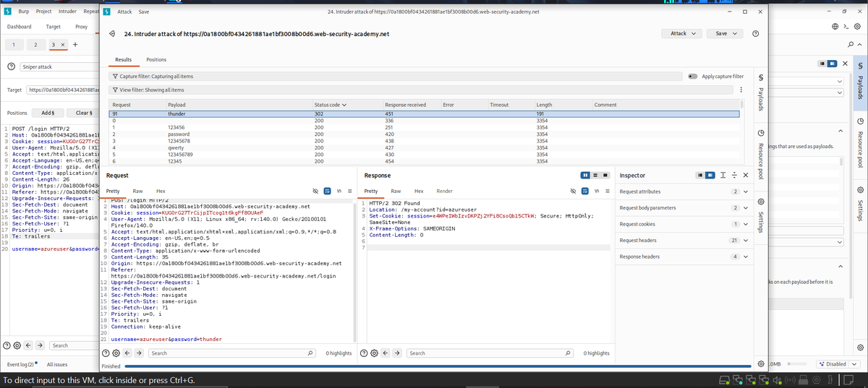Viewport: 868px width, 388px height.
Task: Open Response search settings gear
Action: pos(373,353)
